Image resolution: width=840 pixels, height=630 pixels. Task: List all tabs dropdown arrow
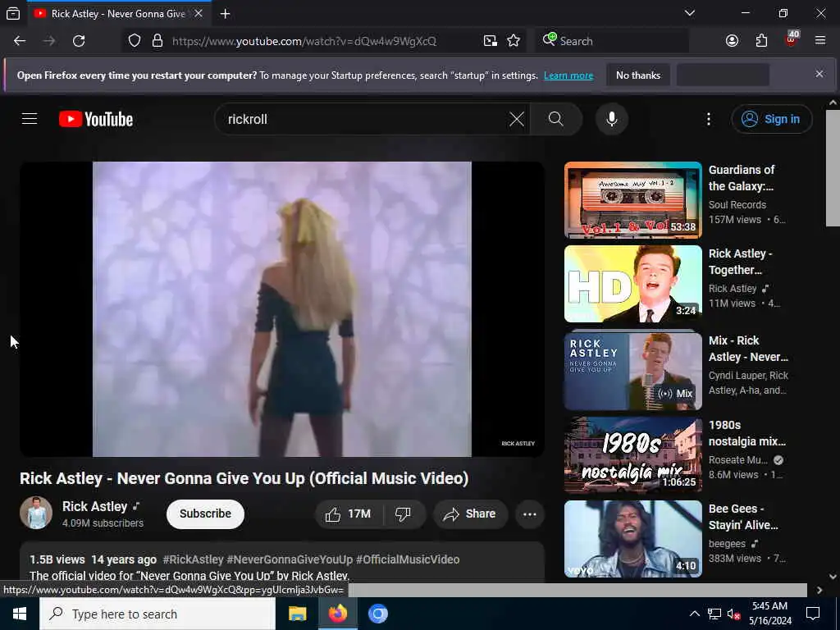(690, 13)
